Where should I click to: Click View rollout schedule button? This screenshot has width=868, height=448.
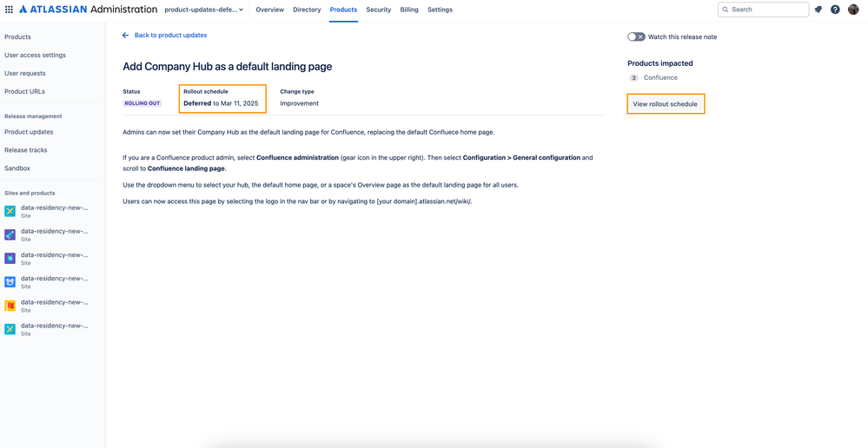click(666, 104)
